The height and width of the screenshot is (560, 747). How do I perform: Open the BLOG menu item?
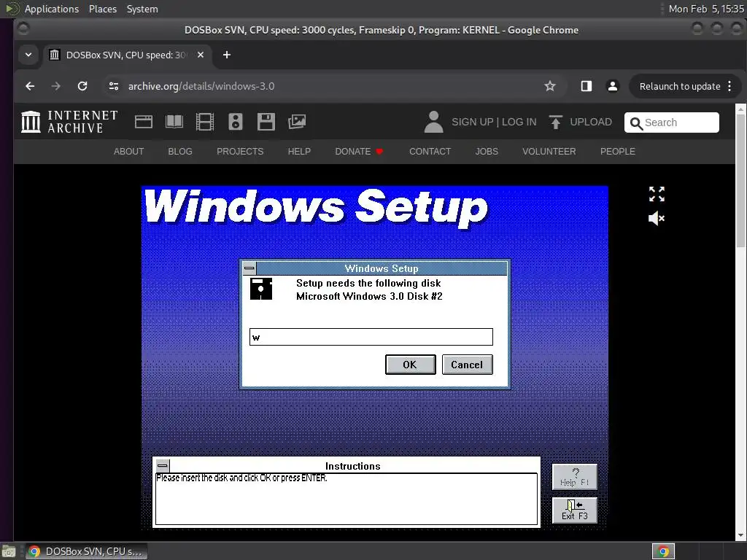click(180, 152)
